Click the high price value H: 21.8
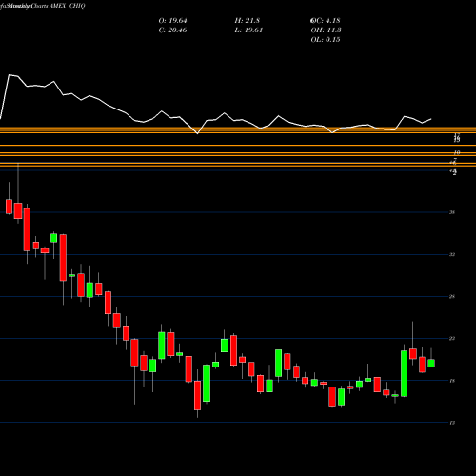 point(248,21)
